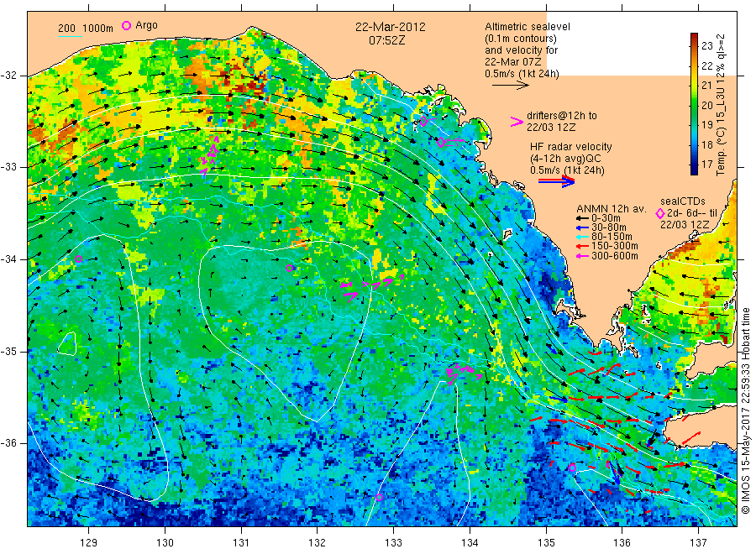Select the seal CTD diamond near 133.6E, 32.7S
This screenshot has width=756, height=554.
click(x=441, y=142)
